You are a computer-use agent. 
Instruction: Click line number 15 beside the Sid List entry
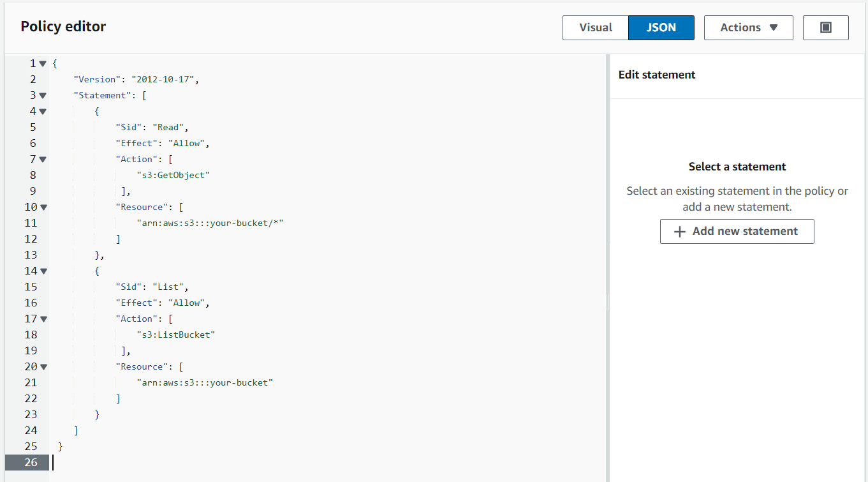pyautogui.click(x=31, y=286)
